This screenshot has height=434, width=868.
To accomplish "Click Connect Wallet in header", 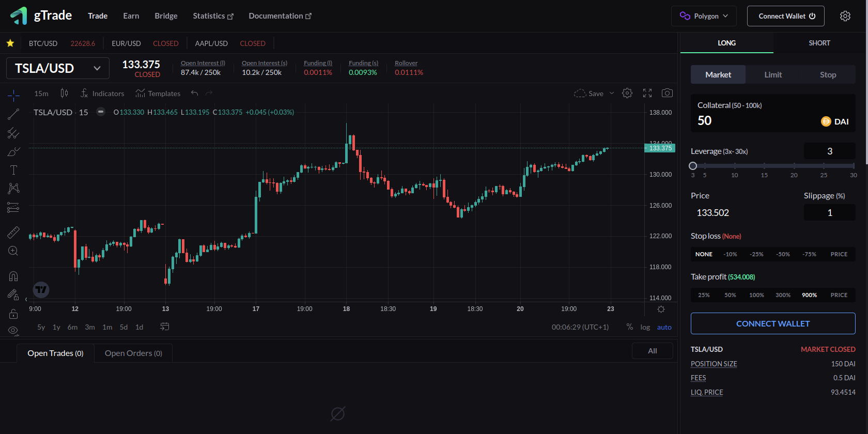I will [786, 16].
